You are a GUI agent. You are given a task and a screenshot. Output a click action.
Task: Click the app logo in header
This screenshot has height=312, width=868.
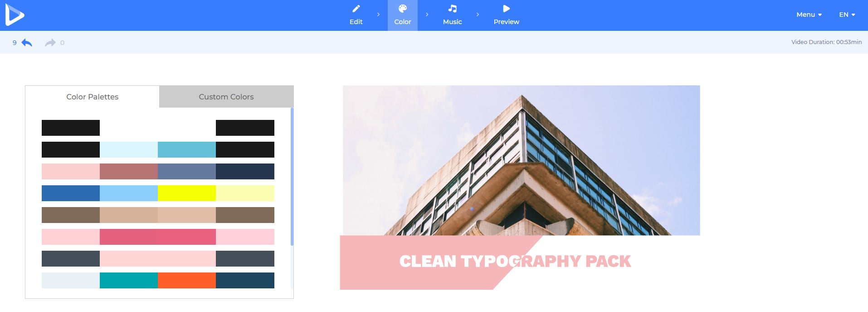click(x=15, y=15)
